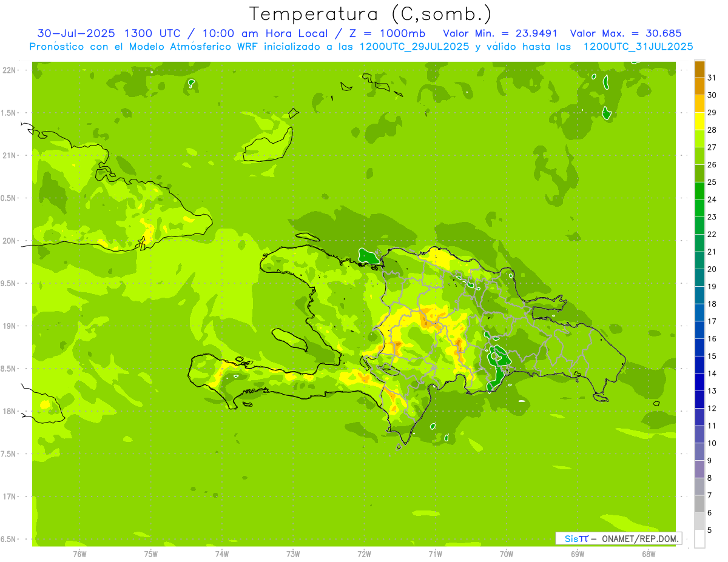
Task: Click the '1.5N' latitude label
Action: click(9, 113)
